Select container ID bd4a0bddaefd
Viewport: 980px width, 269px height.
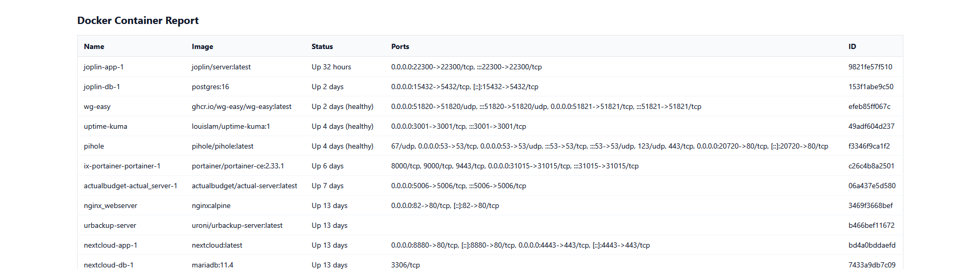[x=872, y=245]
